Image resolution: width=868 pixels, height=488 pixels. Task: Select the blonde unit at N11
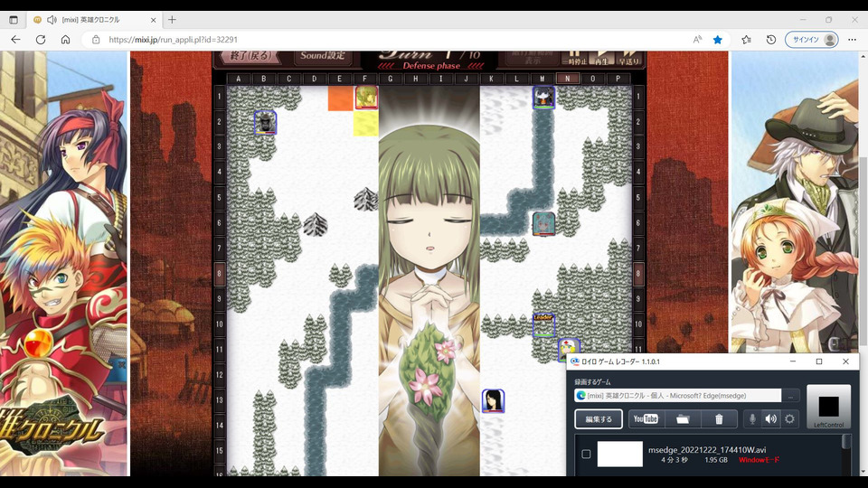[569, 350]
